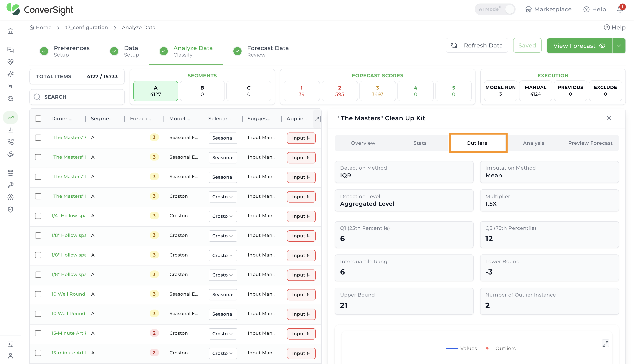Expand the outliers chart to fullscreen

point(605,343)
